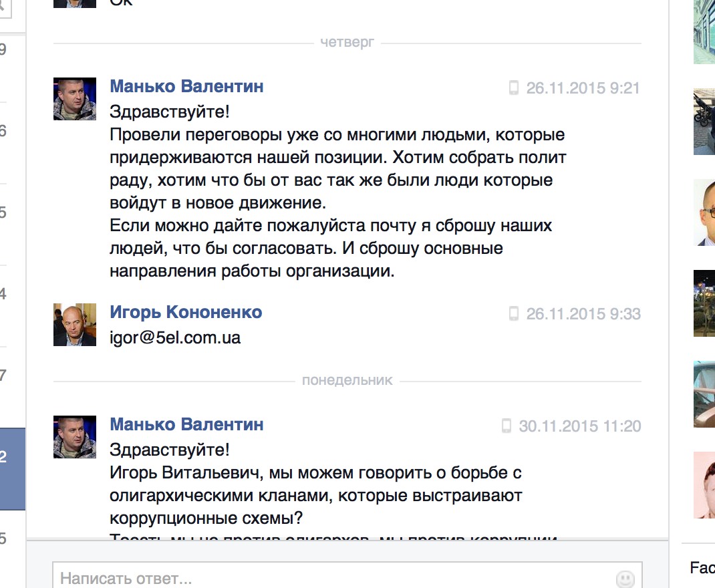Open Игорь Кононенко profile picture
This screenshot has width=715, height=588.
(x=75, y=325)
